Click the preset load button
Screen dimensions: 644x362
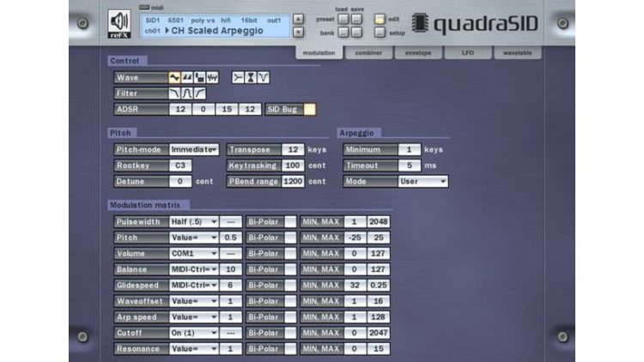[343, 19]
